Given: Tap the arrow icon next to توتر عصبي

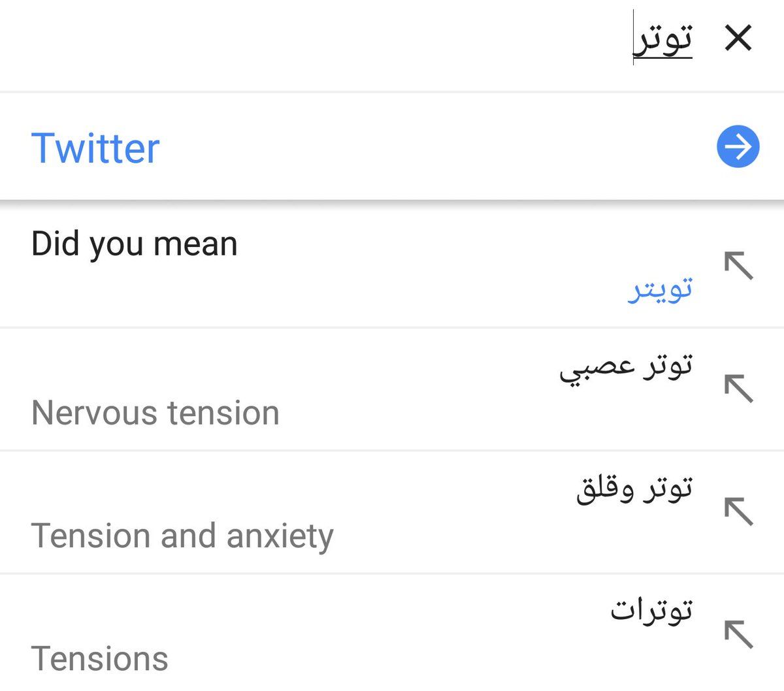Looking at the screenshot, I should (739, 389).
